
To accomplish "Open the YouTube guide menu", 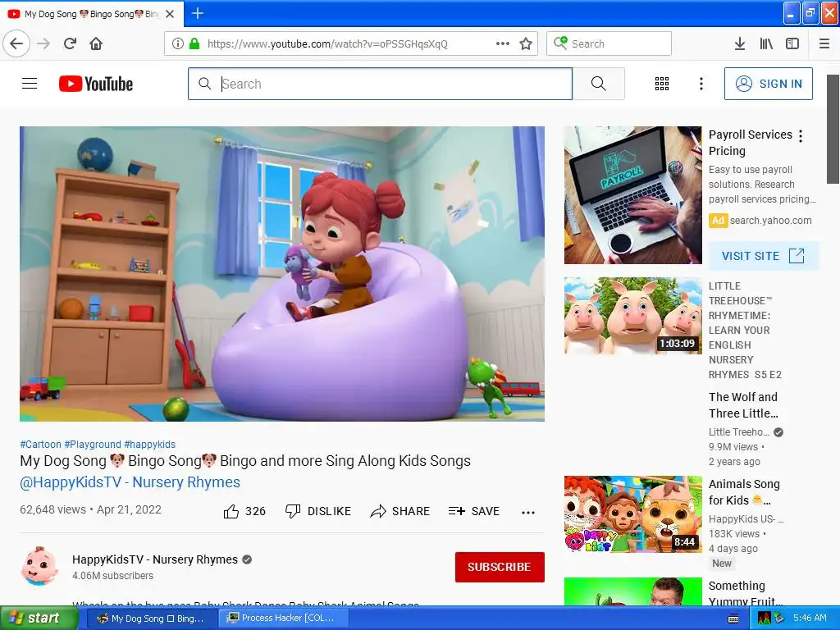I will click(30, 84).
